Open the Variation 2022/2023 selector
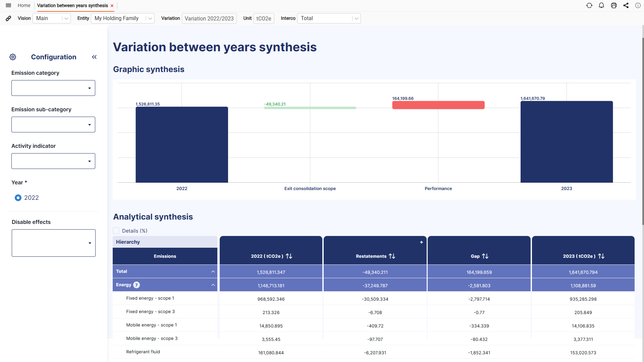The height and width of the screenshot is (362, 644). tap(209, 18)
